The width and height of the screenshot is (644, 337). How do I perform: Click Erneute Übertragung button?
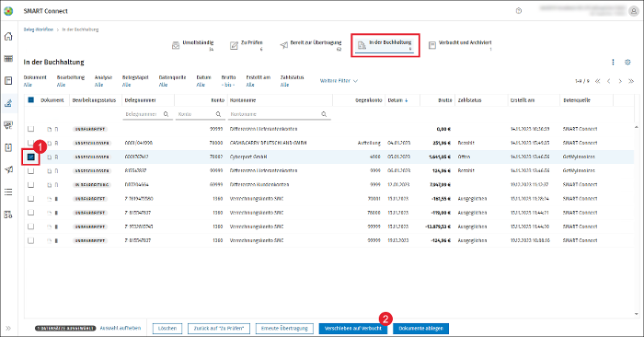coord(284,329)
